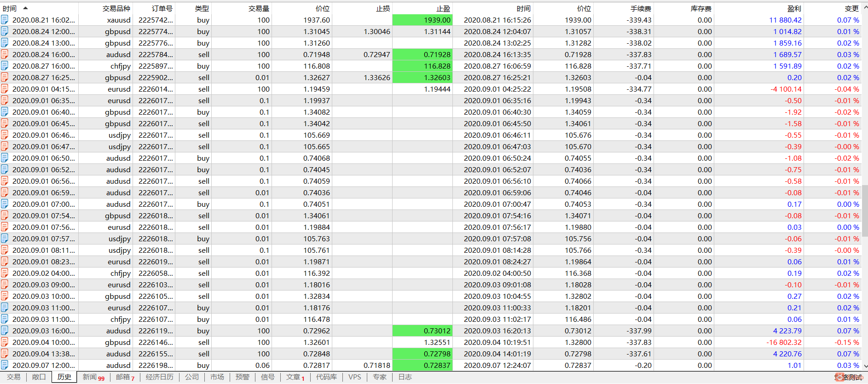
Task: Click the 库存费 column header
Action: pos(701,8)
